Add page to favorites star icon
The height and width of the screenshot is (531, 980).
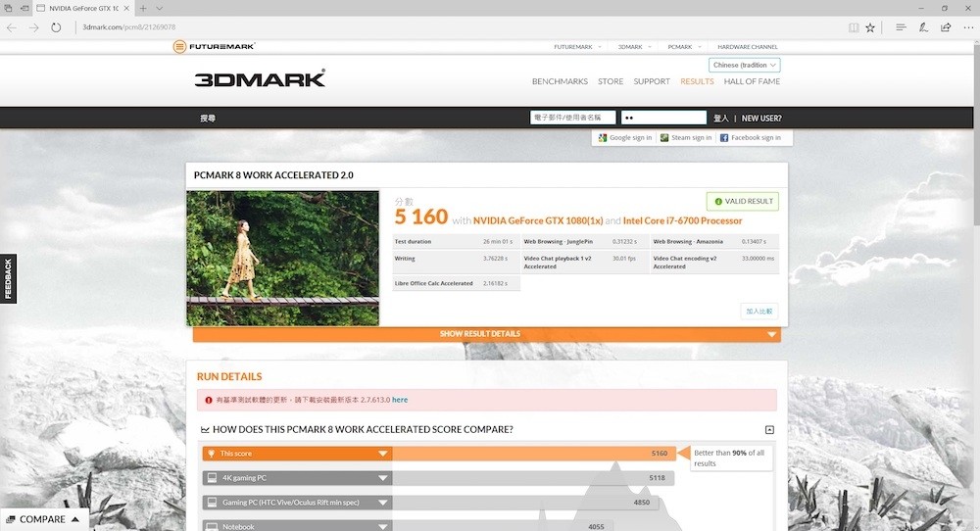870,27
